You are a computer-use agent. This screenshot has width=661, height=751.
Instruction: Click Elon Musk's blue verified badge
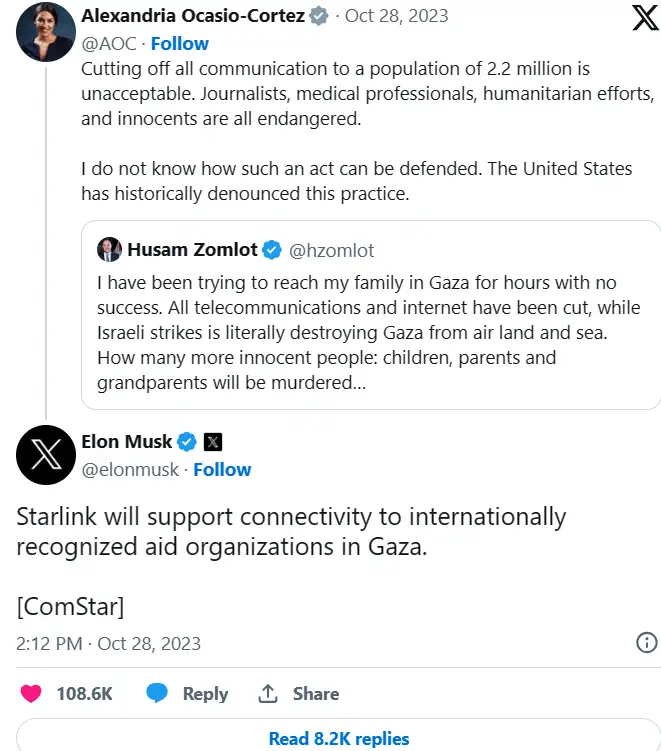187,442
